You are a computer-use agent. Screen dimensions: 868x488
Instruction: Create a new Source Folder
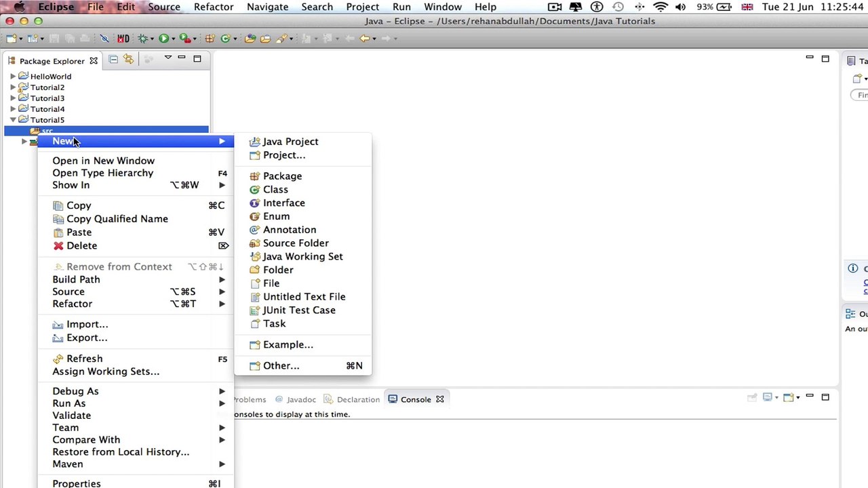click(x=302, y=243)
